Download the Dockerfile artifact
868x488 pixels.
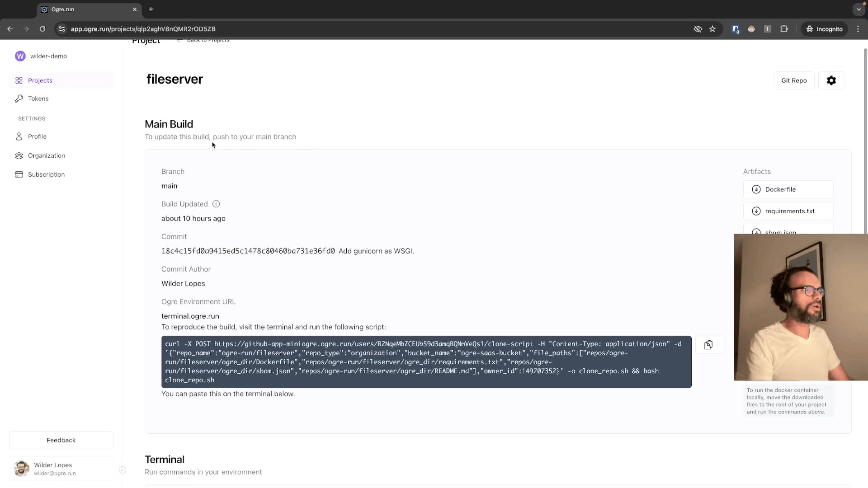tap(788, 189)
